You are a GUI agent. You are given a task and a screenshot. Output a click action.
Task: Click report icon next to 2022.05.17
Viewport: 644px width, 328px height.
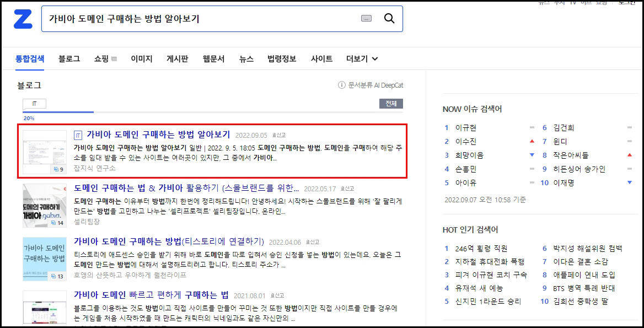point(347,189)
